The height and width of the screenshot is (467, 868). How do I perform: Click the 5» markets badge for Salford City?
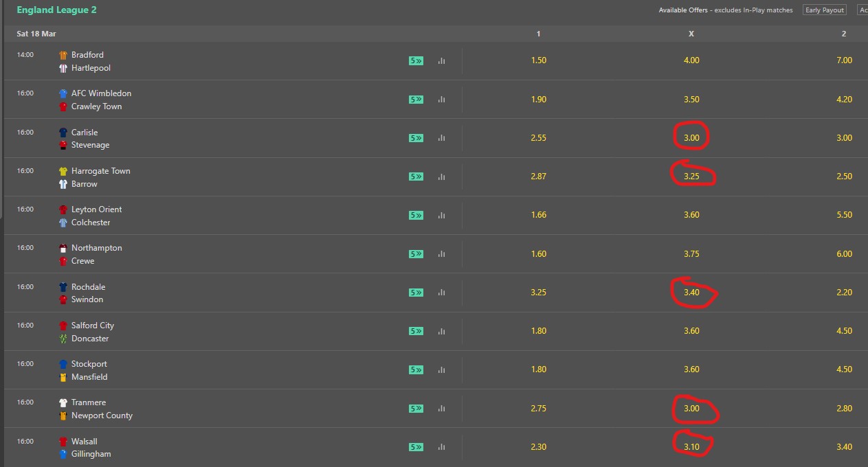[x=416, y=331]
